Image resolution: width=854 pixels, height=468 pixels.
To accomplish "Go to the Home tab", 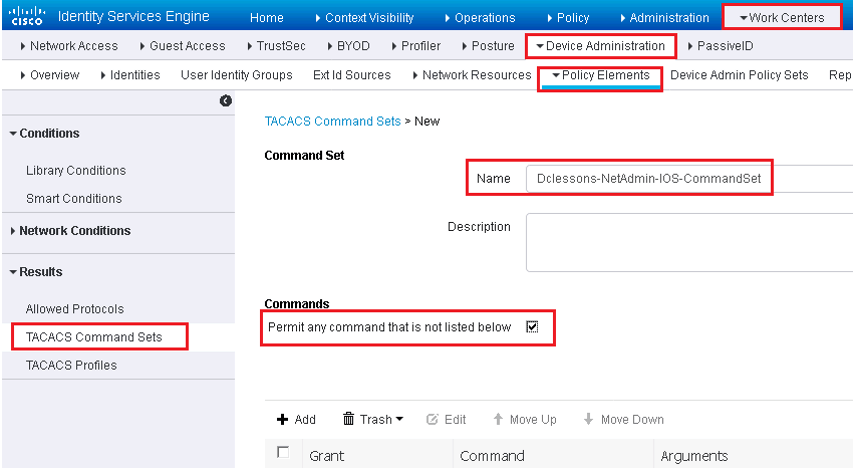I will pyautogui.click(x=266, y=17).
